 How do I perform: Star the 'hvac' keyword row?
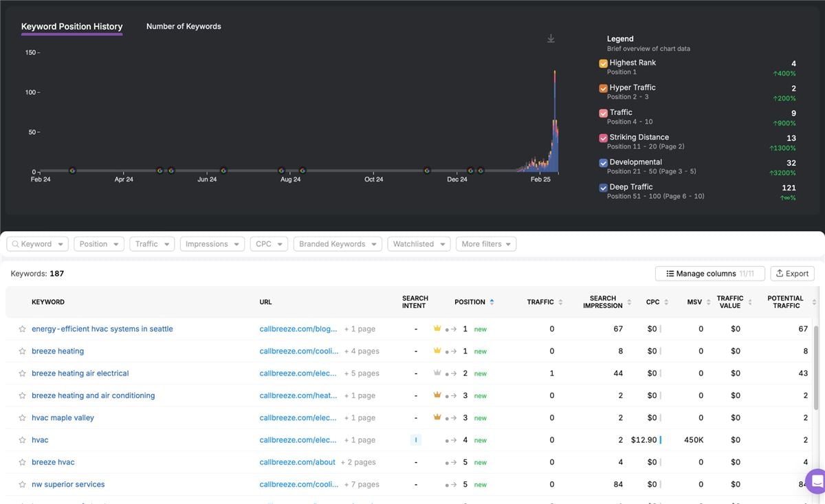click(22, 440)
